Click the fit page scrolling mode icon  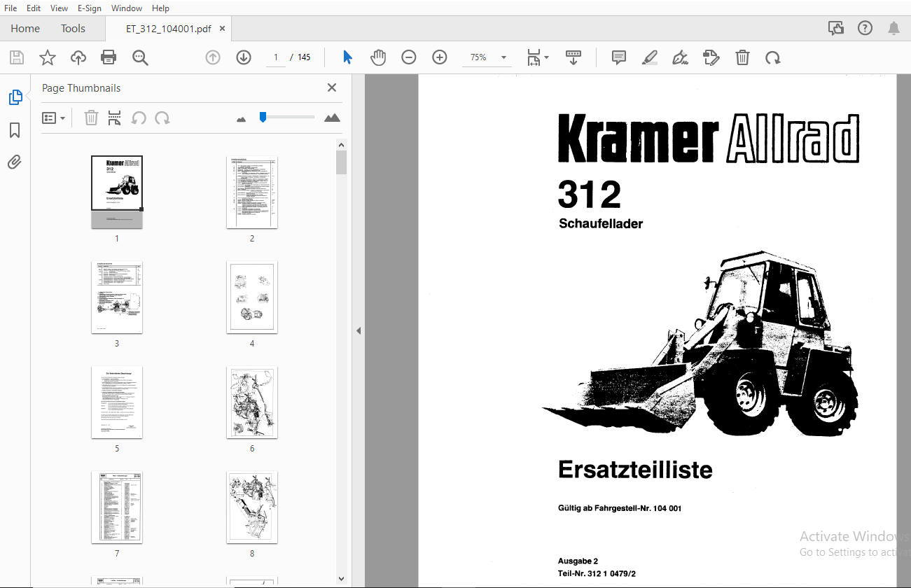point(534,57)
